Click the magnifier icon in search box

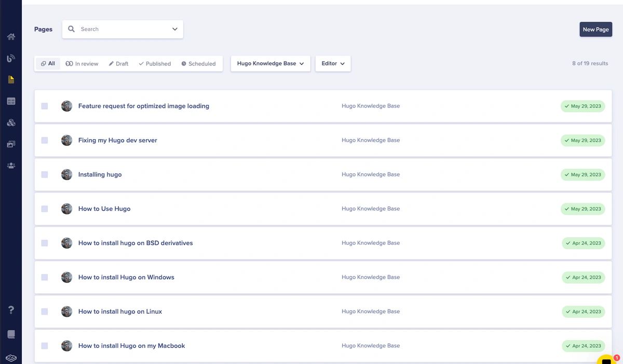point(72,29)
